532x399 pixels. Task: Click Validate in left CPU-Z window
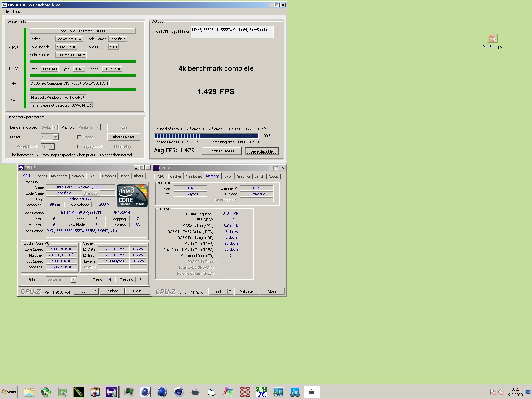coord(112,291)
